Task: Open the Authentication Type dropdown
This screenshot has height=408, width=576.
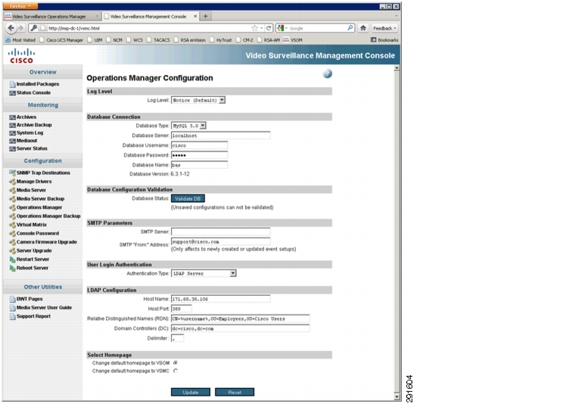Action: click(204, 274)
